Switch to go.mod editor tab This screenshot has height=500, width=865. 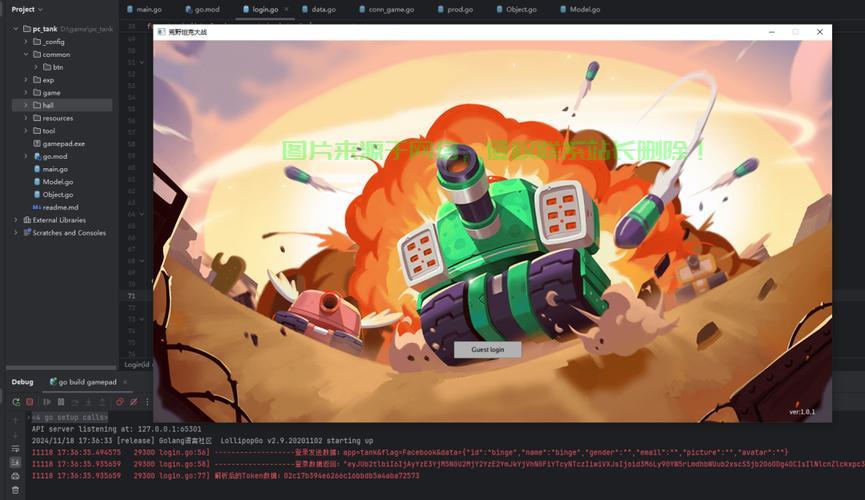click(202, 9)
